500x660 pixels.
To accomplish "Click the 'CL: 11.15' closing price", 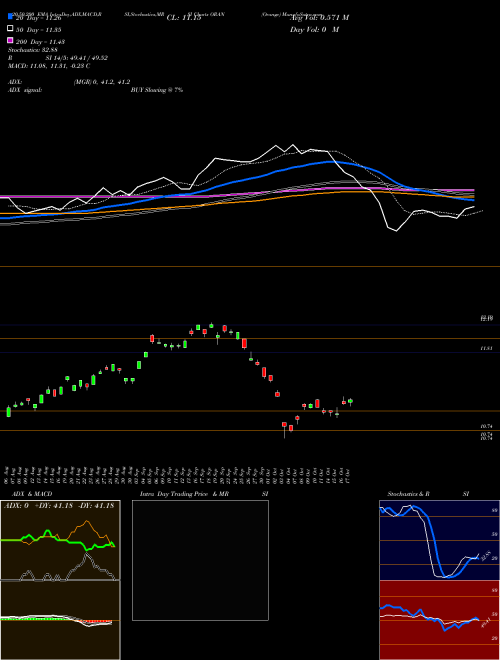I will (x=184, y=18).
